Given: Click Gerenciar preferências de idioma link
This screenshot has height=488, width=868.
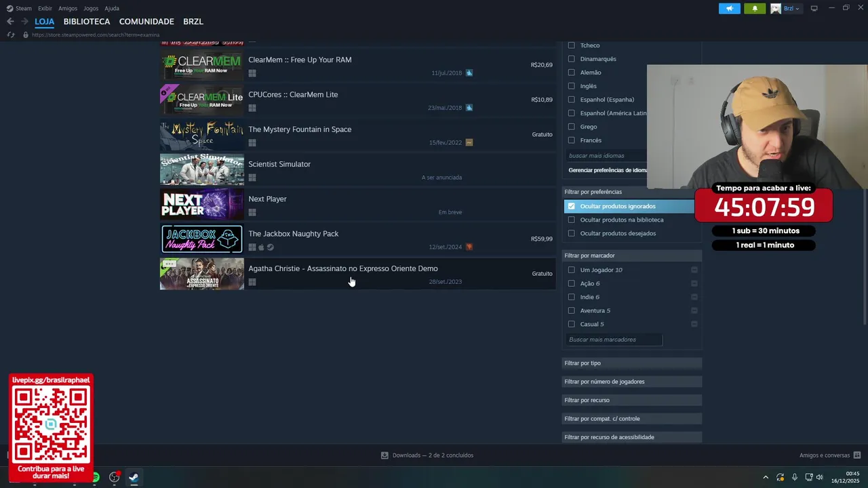Looking at the screenshot, I should tap(608, 170).
